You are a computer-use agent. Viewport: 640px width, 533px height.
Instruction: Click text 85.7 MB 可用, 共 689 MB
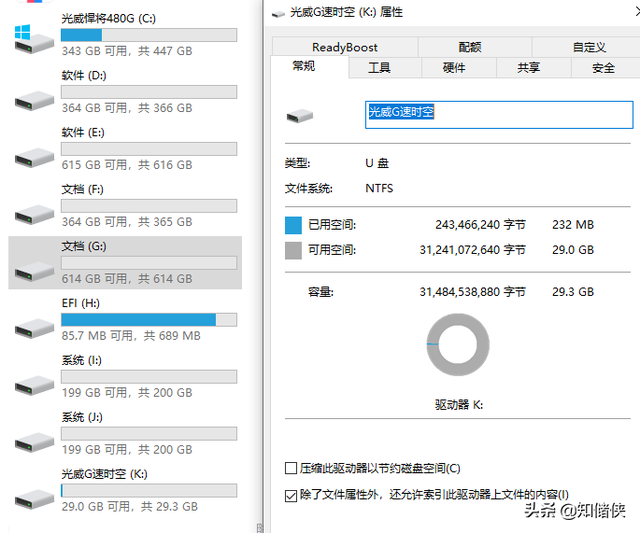131,336
